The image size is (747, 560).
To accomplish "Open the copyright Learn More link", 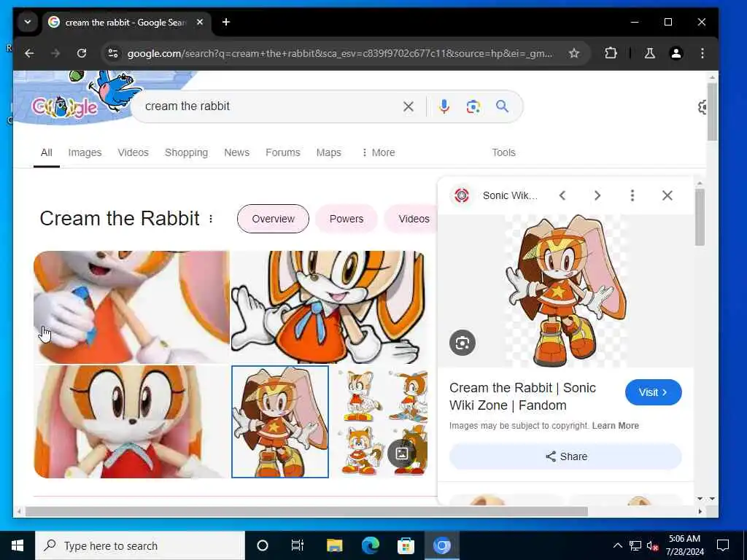I will pyautogui.click(x=615, y=426).
